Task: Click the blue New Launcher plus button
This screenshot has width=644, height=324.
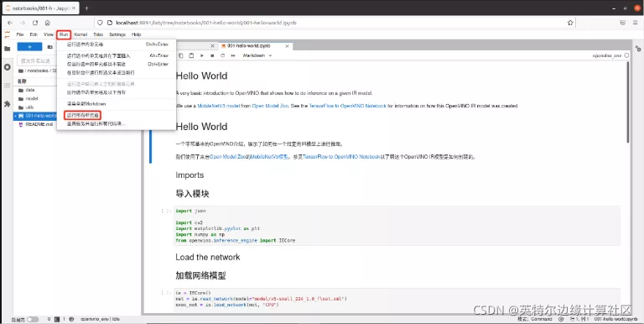Action: pos(29,47)
